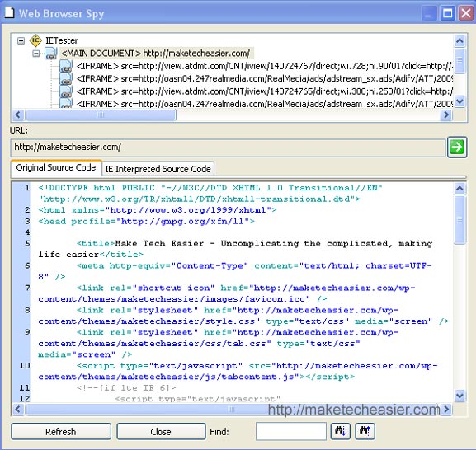Collapse the IETester tree node

[21, 40]
